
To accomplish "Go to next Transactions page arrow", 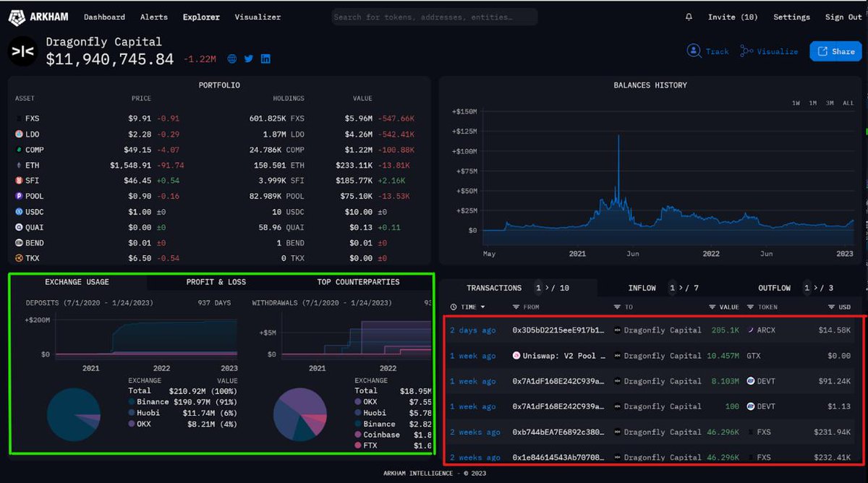I will coord(548,288).
